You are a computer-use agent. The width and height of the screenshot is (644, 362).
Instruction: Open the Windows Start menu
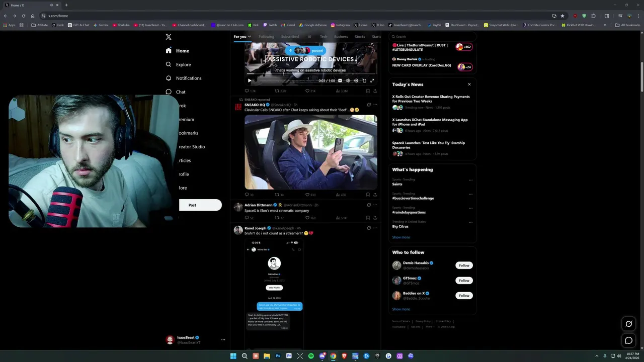pos(233,356)
